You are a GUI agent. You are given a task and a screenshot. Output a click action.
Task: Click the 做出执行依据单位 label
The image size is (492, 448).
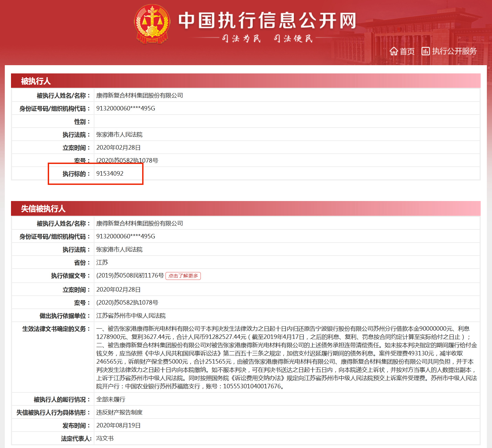(65, 316)
